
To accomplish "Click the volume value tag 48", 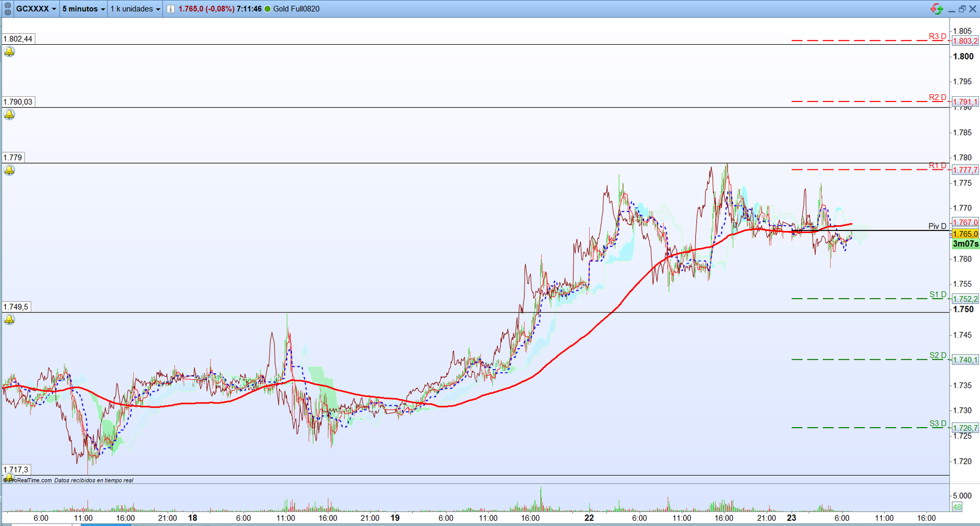I will [x=957, y=507].
